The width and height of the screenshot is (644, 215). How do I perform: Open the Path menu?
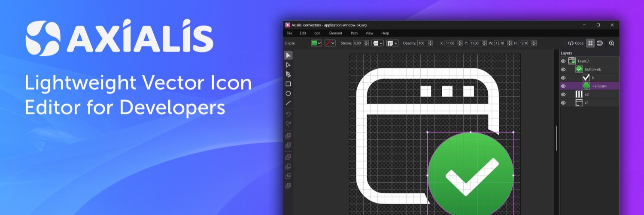tap(354, 33)
